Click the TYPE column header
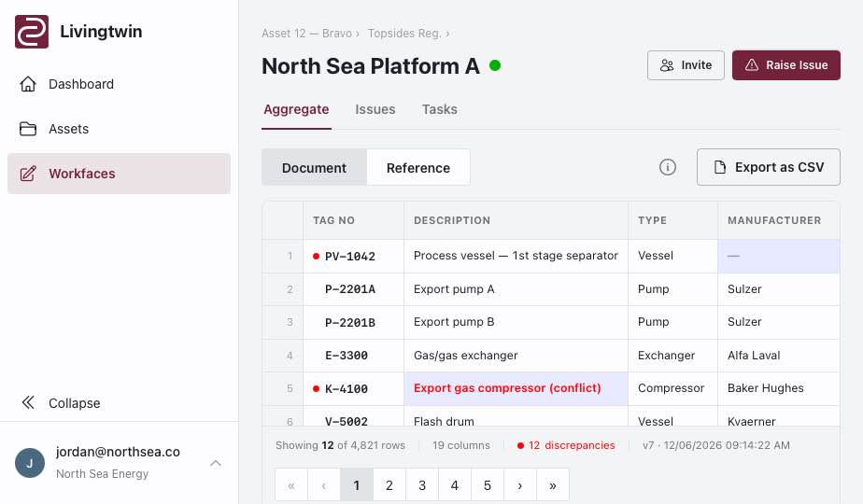 (672, 220)
